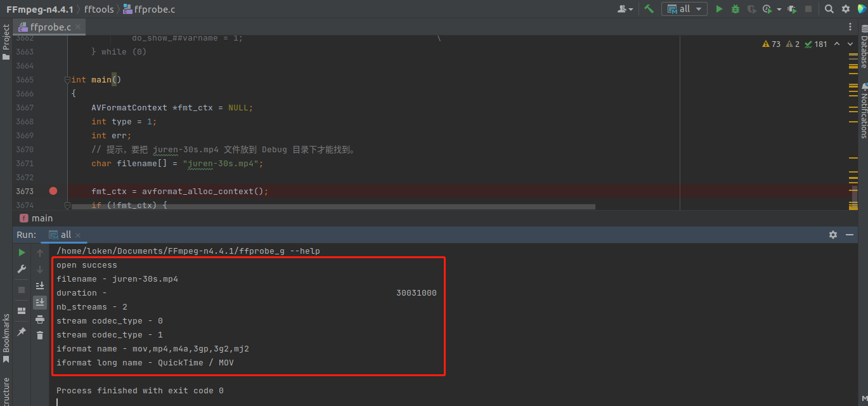Image resolution: width=868 pixels, height=406 pixels.
Task: Run the 'all' configuration from the toolbar
Action: pos(719,9)
